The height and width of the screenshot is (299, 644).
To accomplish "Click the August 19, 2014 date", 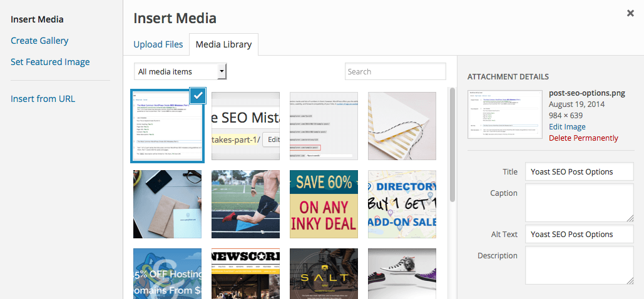I will (x=576, y=104).
